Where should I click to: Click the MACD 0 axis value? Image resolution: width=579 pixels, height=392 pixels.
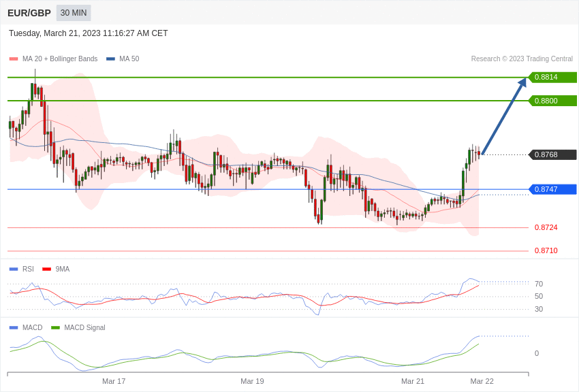(x=537, y=353)
